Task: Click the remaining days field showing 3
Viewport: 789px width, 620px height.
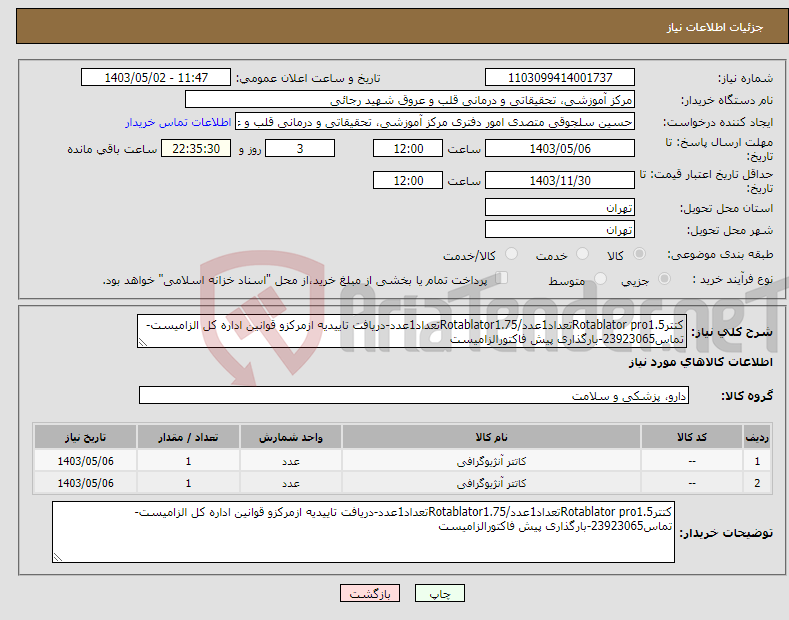Action: [300, 148]
